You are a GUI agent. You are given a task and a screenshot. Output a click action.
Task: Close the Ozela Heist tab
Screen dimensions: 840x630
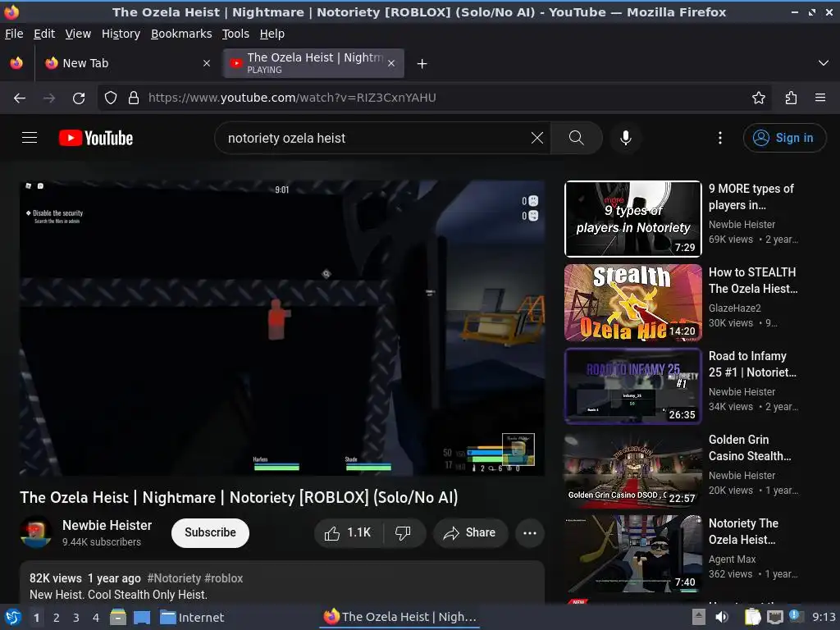(x=391, y=63)
